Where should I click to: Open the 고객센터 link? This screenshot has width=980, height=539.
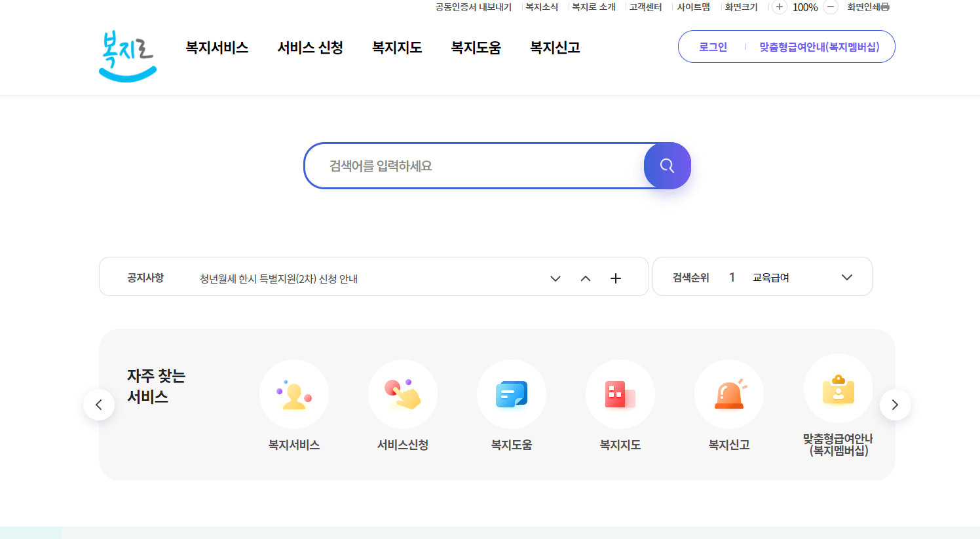pos(644,7)
